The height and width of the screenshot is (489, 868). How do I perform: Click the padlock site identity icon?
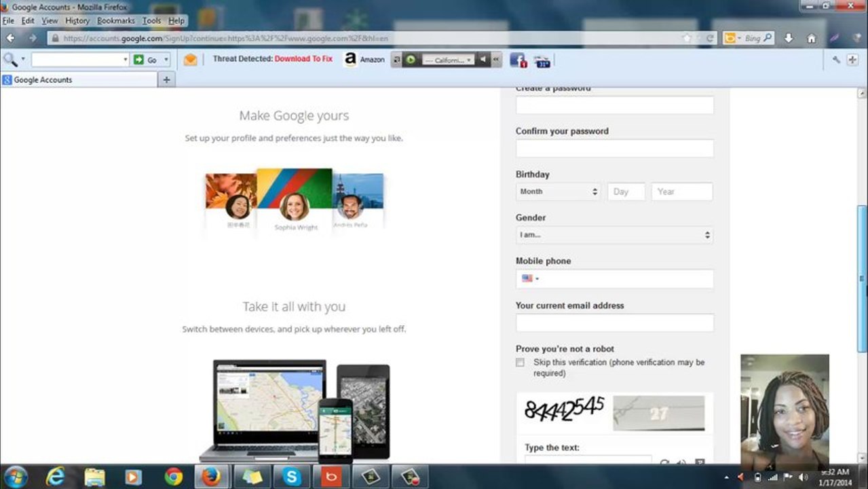click(56, 39)
